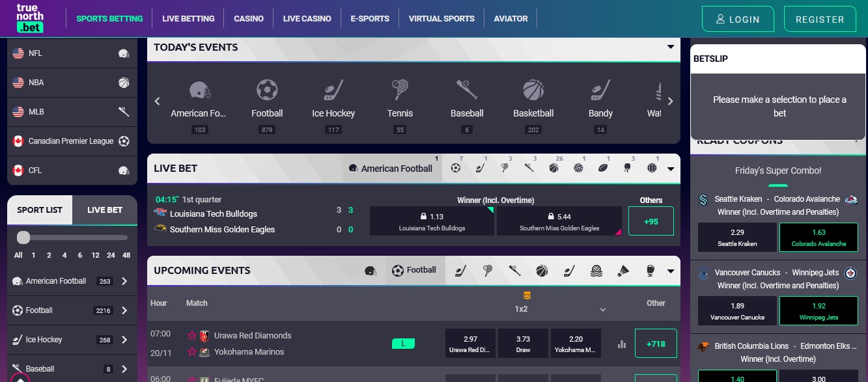Open rugby ball icon in Live Bet
Viewport: 868px width, 382px height.
tap(603, 168)
